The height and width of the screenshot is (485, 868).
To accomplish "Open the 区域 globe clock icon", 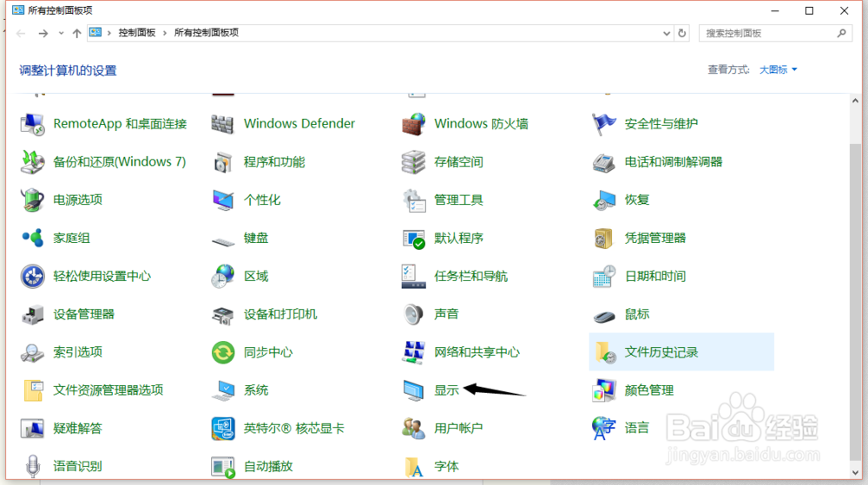I will coord(222,276).
